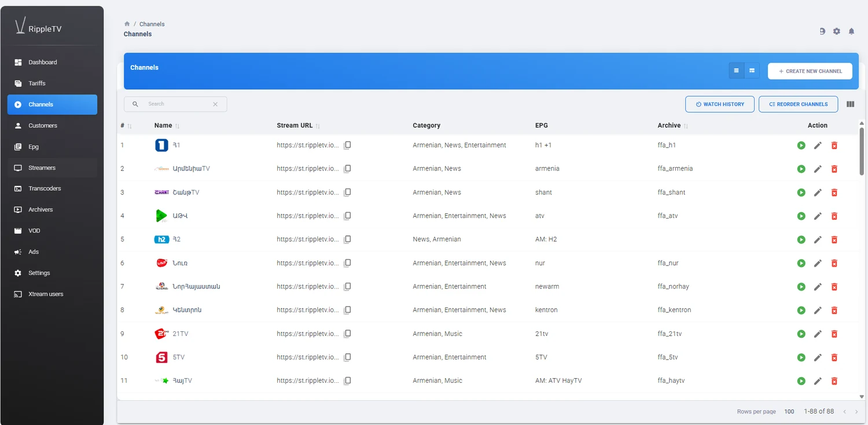This screenshot has width=868, height=425.
Task: Open the notifications bell
Action: (x=851, y=31)
